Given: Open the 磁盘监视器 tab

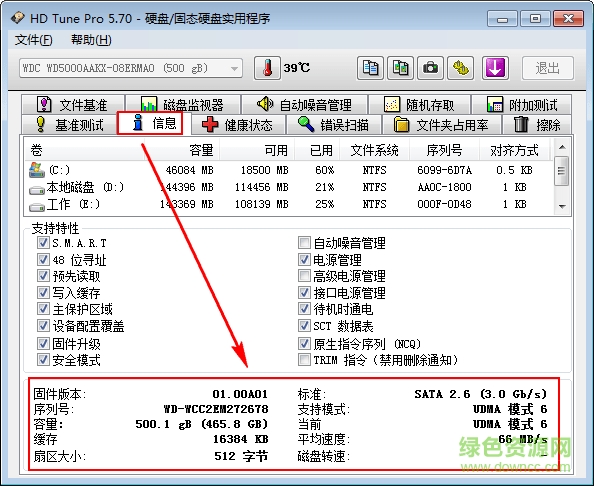Looking at the screenshot, I should pyautogui.click(x=183, y=104).
